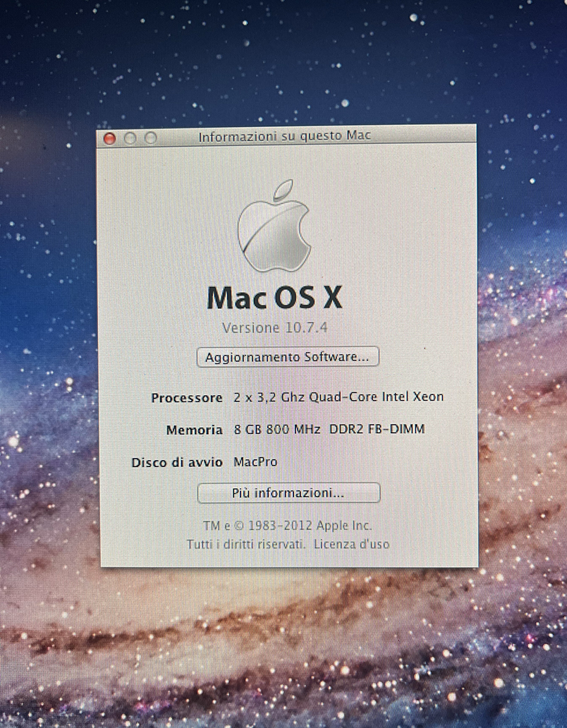The image size is (567, 728).
Task: Click the Tutti i diritti riservati text
Action: pos(245,544)
